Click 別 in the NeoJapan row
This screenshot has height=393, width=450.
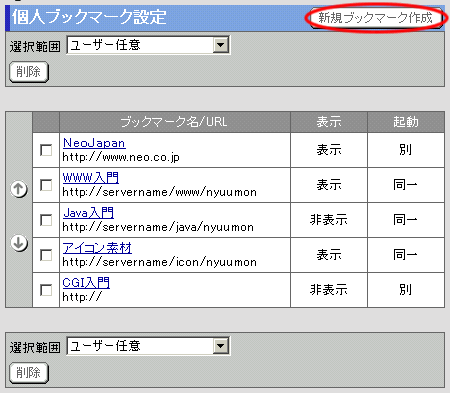(406, 150)
